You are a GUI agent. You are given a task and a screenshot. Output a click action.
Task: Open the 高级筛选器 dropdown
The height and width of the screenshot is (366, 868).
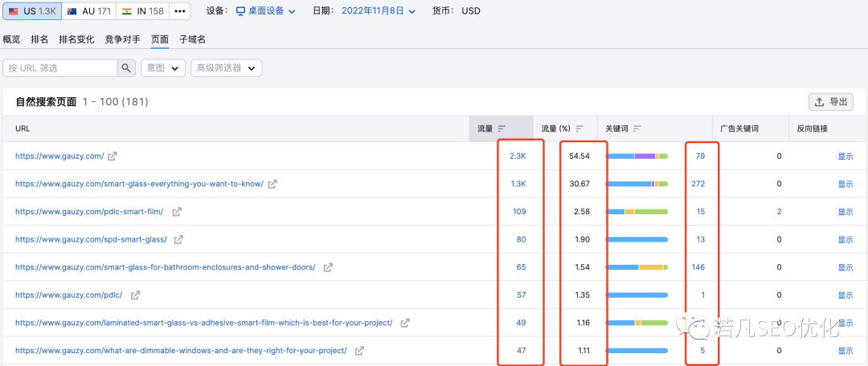click(x=227, y=68)
